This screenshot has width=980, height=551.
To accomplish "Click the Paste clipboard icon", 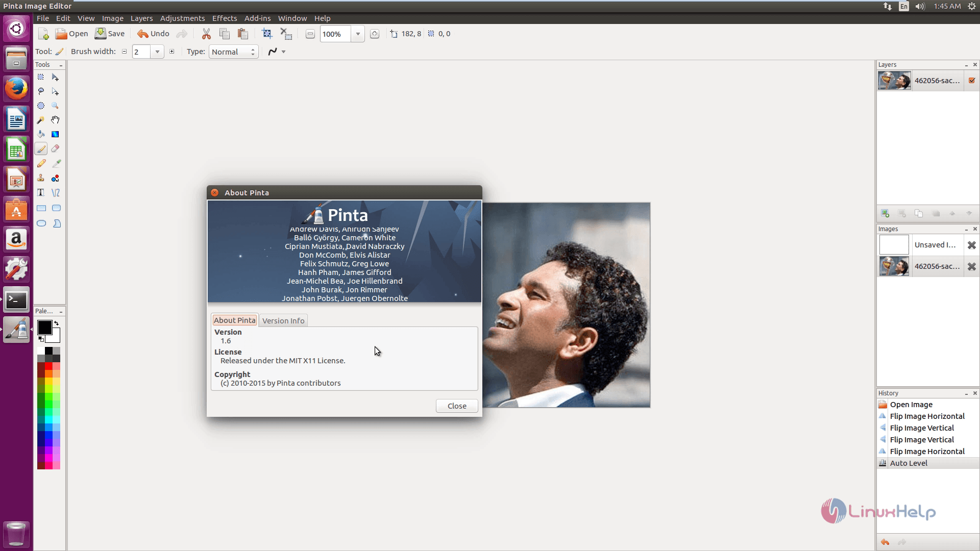I will (x=243, y=34).
